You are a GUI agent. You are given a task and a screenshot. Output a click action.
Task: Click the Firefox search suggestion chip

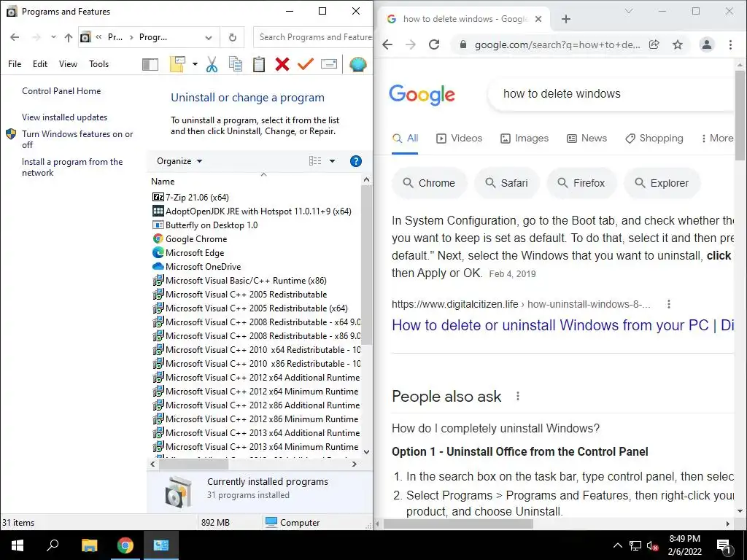[581, 183]
